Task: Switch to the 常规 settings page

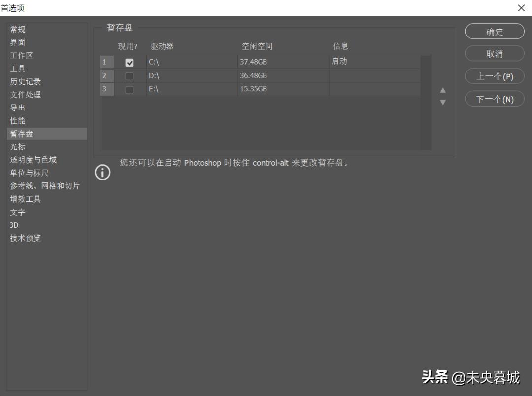Action: click(17, 29)
